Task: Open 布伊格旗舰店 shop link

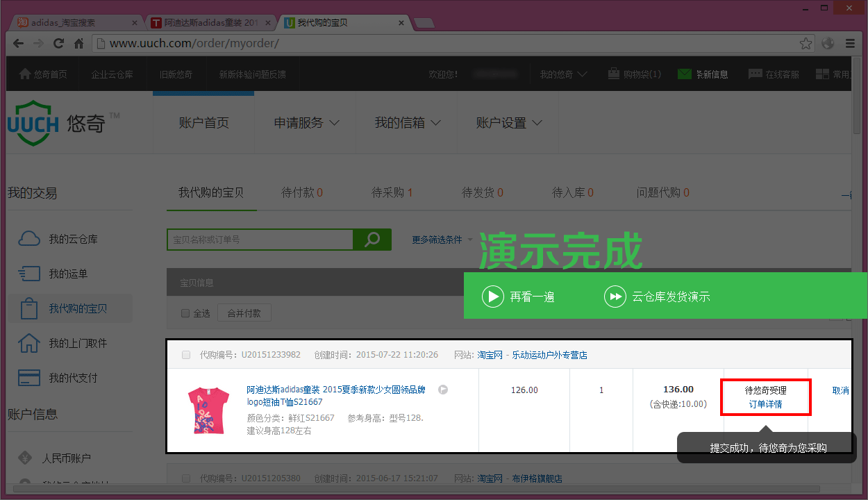Action: [x=537, y=478]
